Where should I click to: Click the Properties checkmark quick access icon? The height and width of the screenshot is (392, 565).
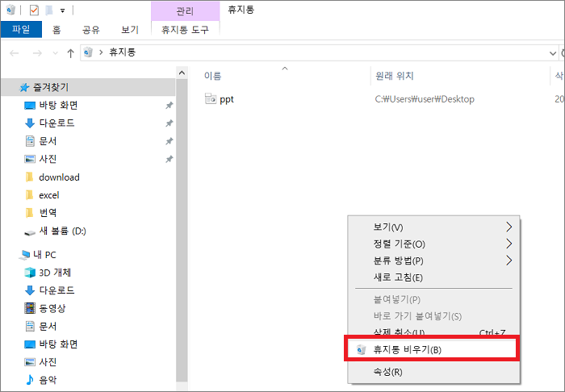click(x=34, y=10)
